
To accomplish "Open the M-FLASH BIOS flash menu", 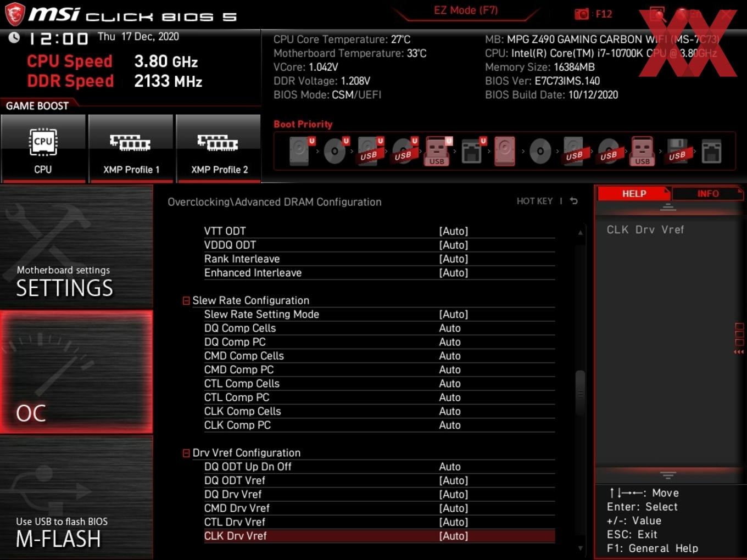I will pos(76,498).
